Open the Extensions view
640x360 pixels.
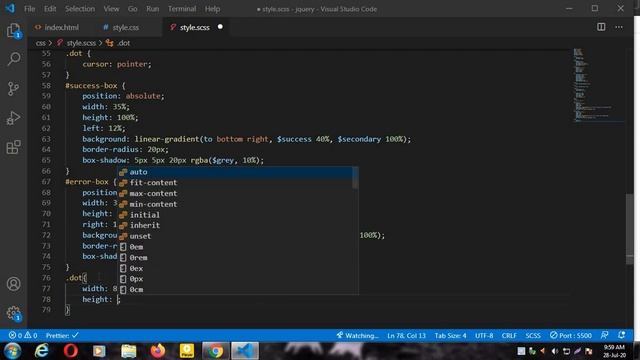pos(13,147)
